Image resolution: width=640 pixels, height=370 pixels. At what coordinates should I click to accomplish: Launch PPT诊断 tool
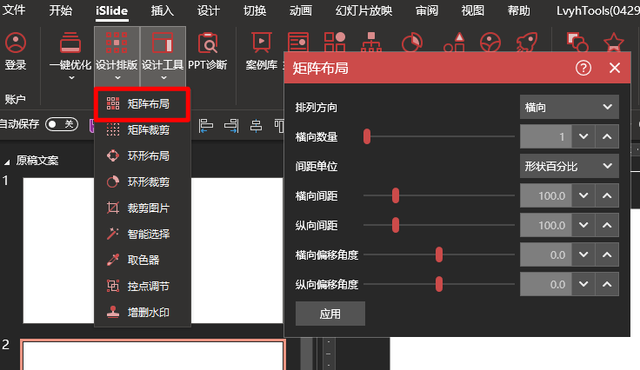coord(208,51)
